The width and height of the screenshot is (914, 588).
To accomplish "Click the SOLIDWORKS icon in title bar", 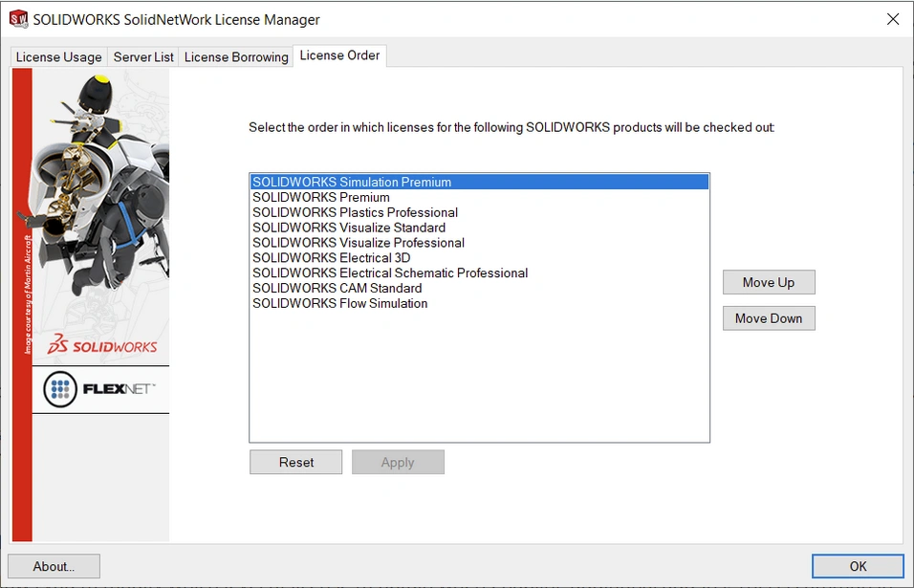I will [x=19, y=19].
